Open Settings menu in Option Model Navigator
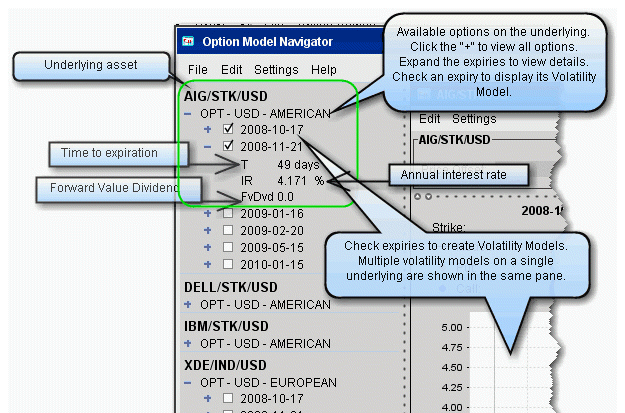The image size is (625, 413). click(x=275, y=70)
